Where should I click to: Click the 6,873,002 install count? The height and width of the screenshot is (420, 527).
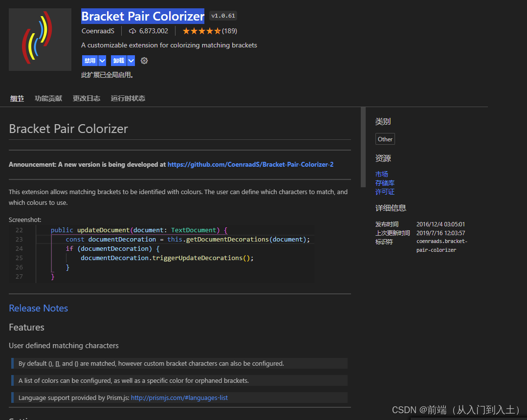click(154, 31)
